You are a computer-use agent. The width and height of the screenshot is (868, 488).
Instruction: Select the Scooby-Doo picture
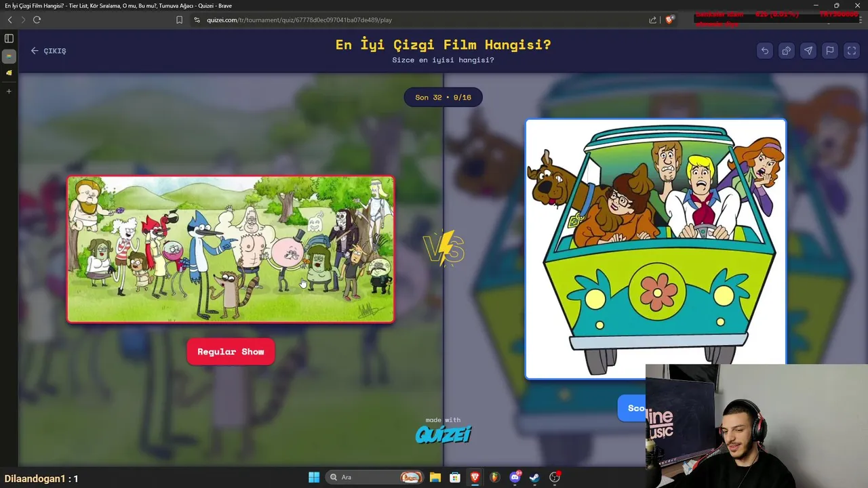tap(656, 249)
